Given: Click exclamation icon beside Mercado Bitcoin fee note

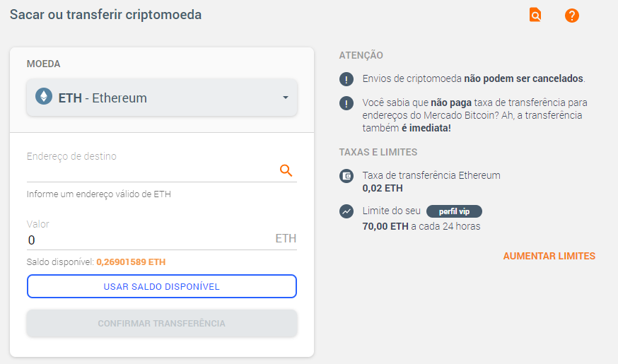Looking at the screenshot, I should click(x=346, y=104).
